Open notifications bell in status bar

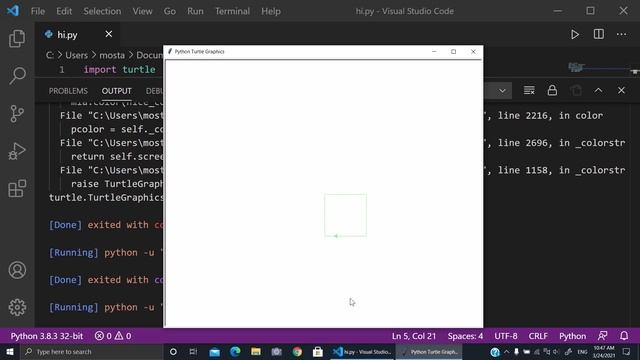[624, 336]
